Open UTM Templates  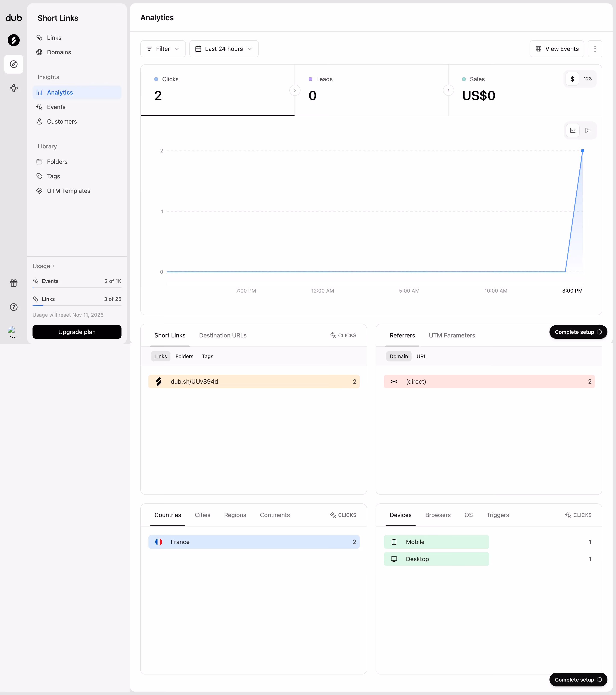[x=77, y=191]
